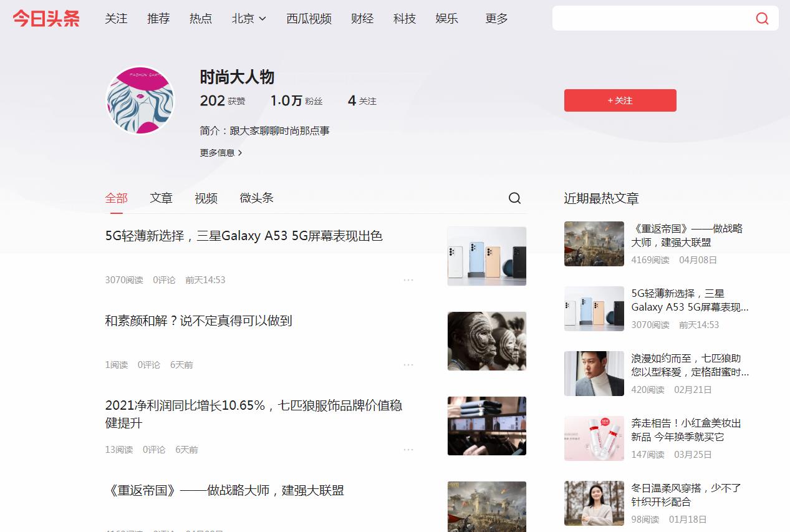Click sidebar thumbnail of the Galaxy phones
790x532 pixels.
(594, 309)
